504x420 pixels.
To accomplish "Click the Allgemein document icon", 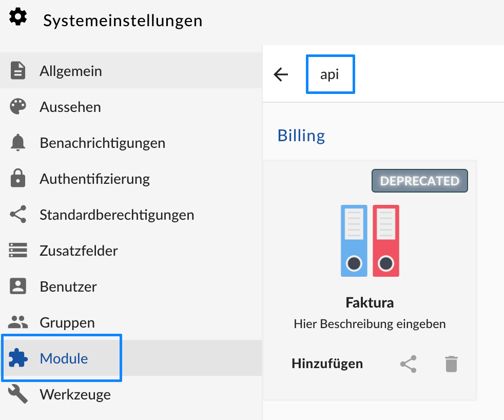I will click(x=18, y=71).
